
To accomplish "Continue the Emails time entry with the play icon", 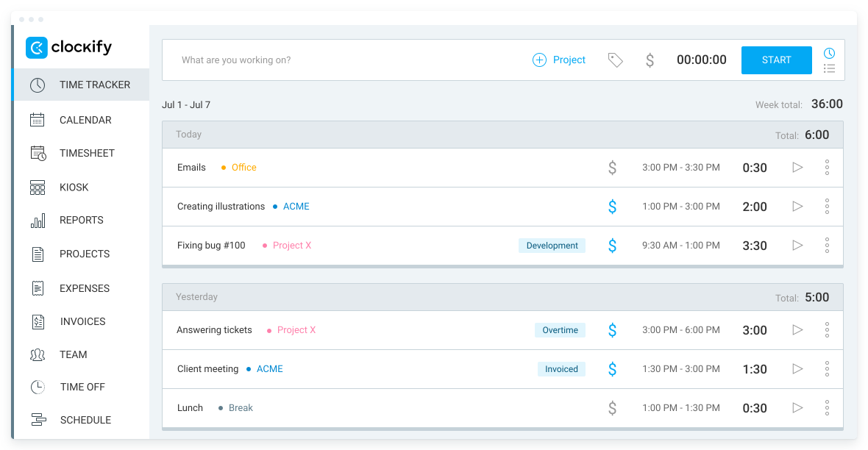I will tap(797, 167).
